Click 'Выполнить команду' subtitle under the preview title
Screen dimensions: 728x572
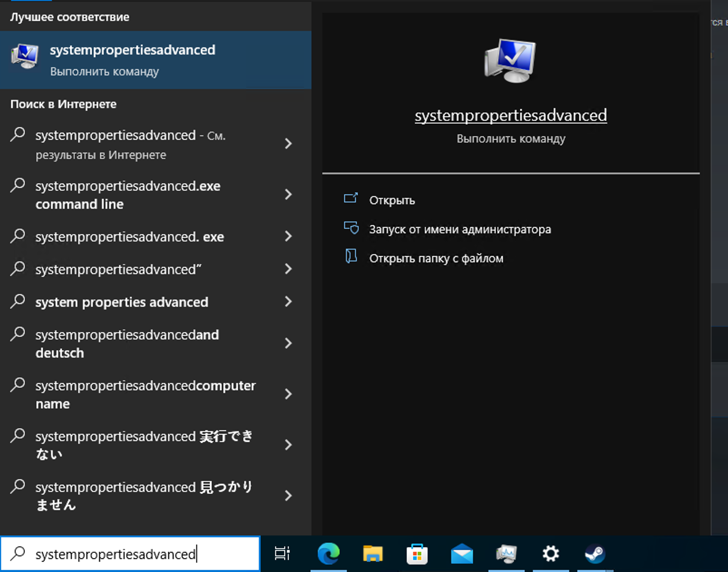coord(511,138)
